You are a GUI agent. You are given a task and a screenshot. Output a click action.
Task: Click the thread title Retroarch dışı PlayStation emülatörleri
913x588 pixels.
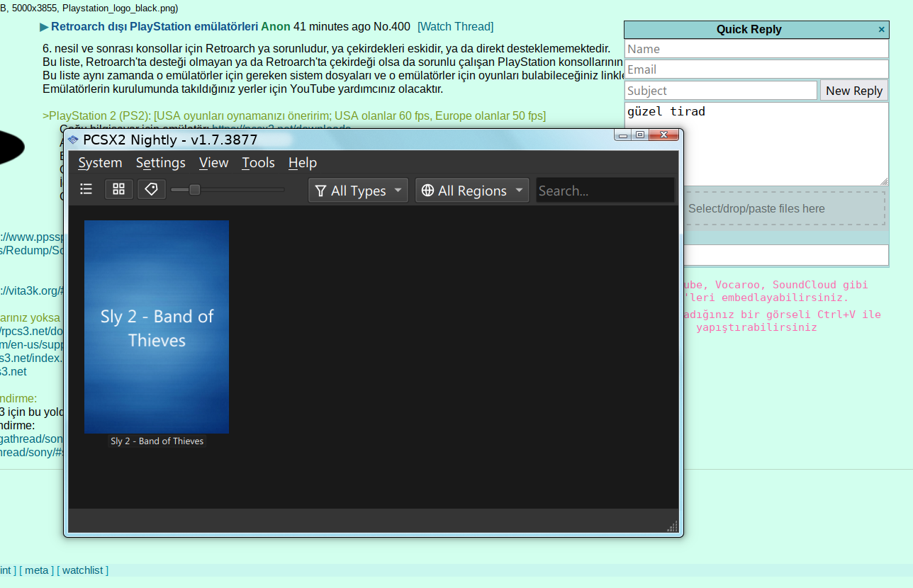[155, 27]
